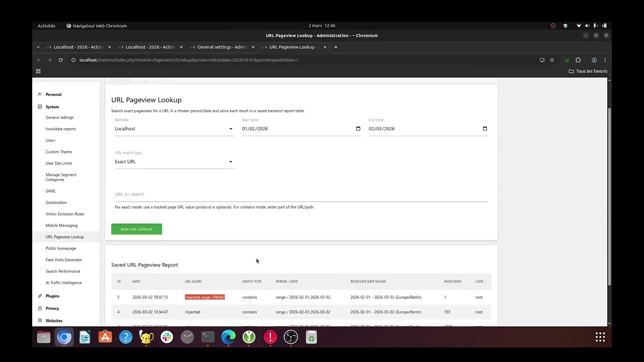Viewport: 644px width, 362px height.
Task: Open the clock app in the dock
Action: tap(187, 337)
